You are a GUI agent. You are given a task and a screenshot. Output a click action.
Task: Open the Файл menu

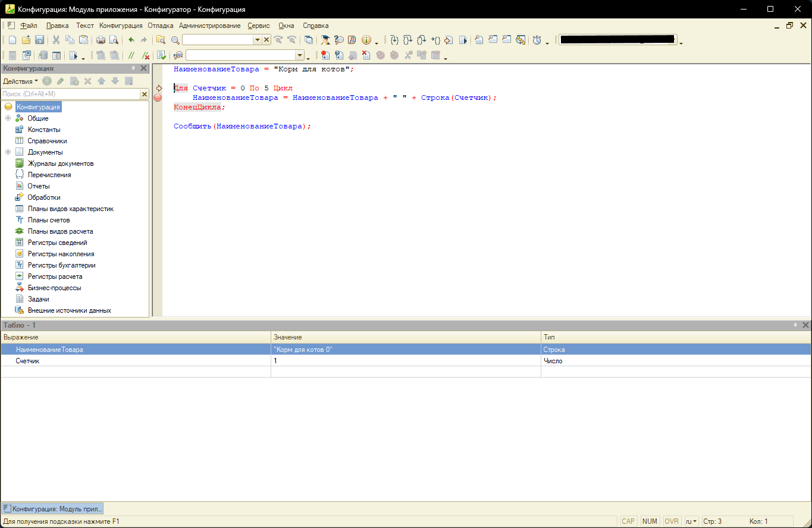point(29,26)
